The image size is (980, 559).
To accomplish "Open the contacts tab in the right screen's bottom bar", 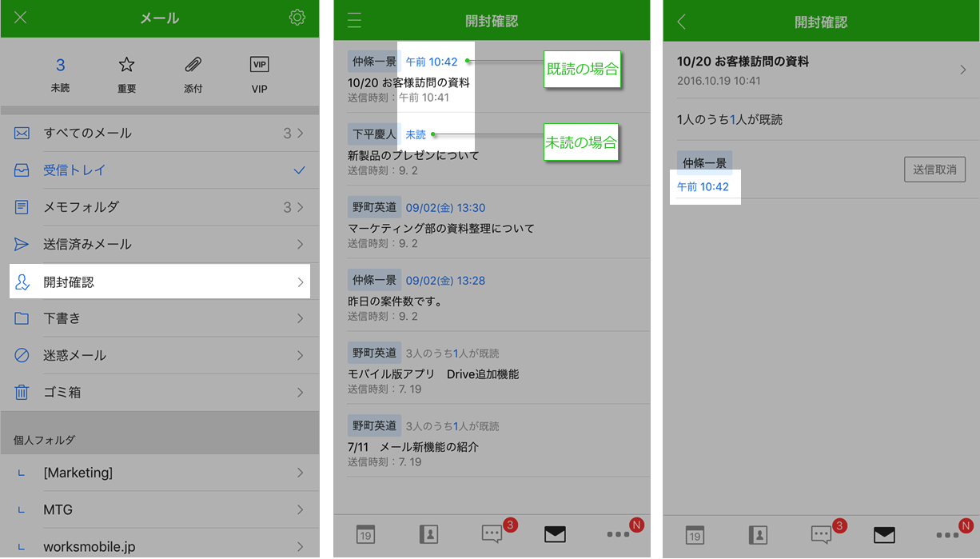I will click(x=758, y=535).
